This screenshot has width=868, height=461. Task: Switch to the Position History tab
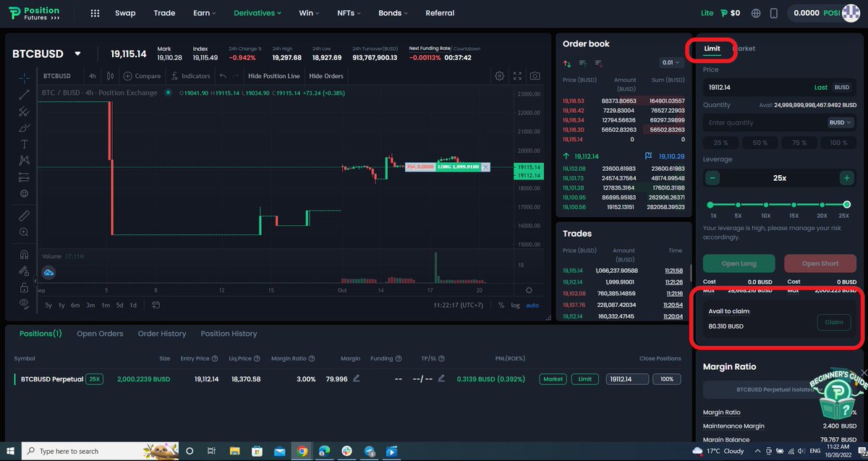229,334
